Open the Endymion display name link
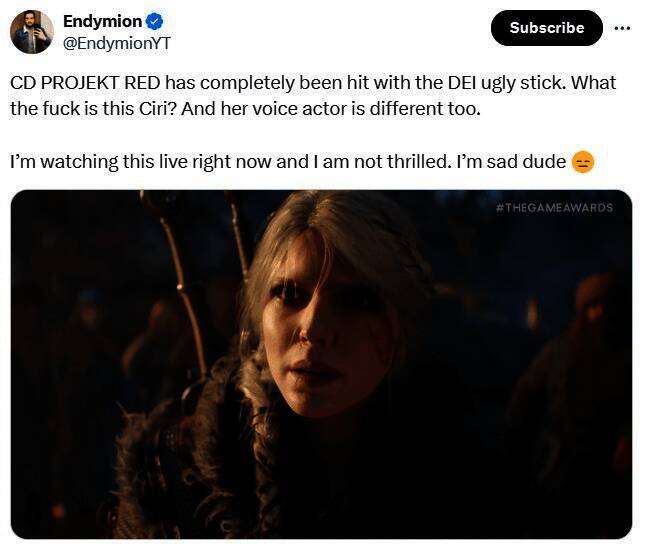 click(101, 21)
